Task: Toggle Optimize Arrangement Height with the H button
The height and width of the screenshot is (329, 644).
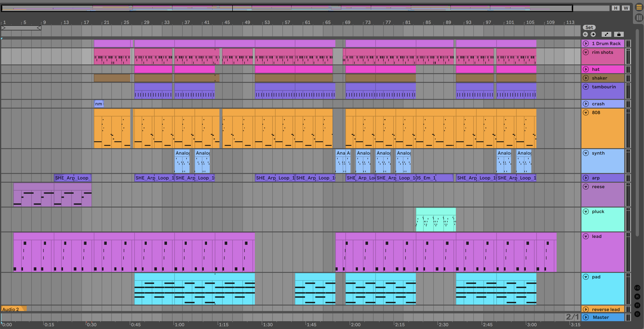Action: [615, 8]
